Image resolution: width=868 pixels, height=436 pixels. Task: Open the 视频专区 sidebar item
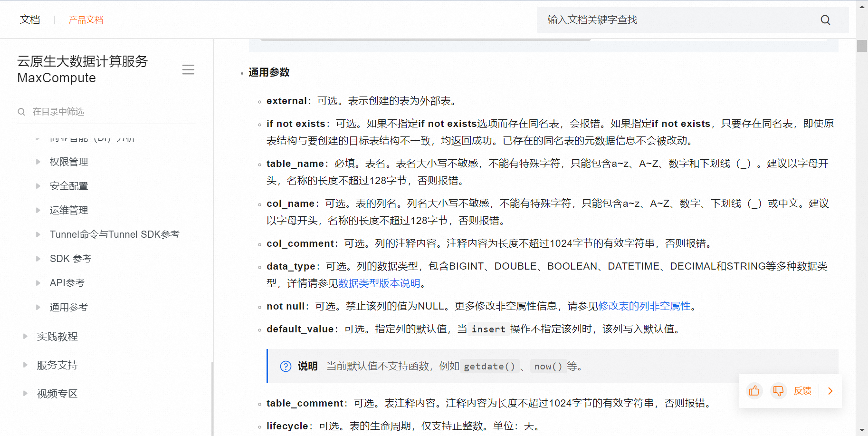coord(57,394)
